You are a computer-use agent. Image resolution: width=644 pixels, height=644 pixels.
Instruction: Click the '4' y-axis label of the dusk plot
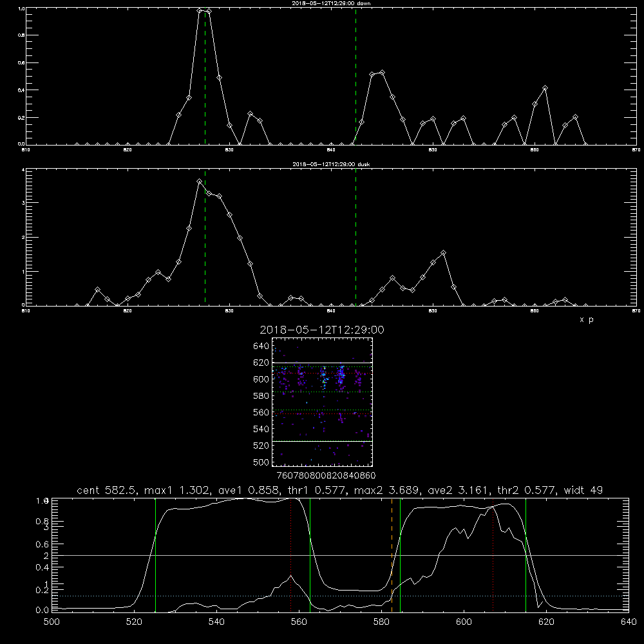(23, 169)
